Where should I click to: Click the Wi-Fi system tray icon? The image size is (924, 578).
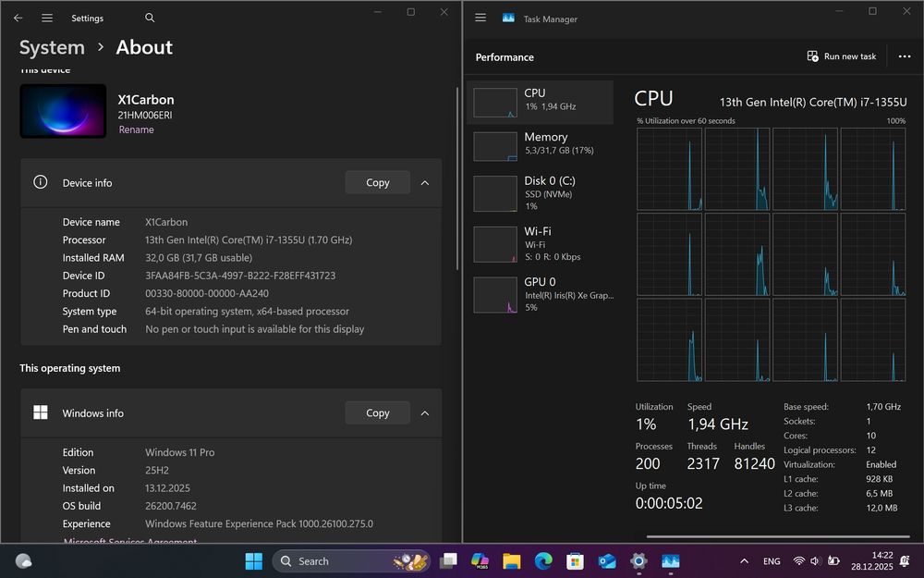(799, 561)
